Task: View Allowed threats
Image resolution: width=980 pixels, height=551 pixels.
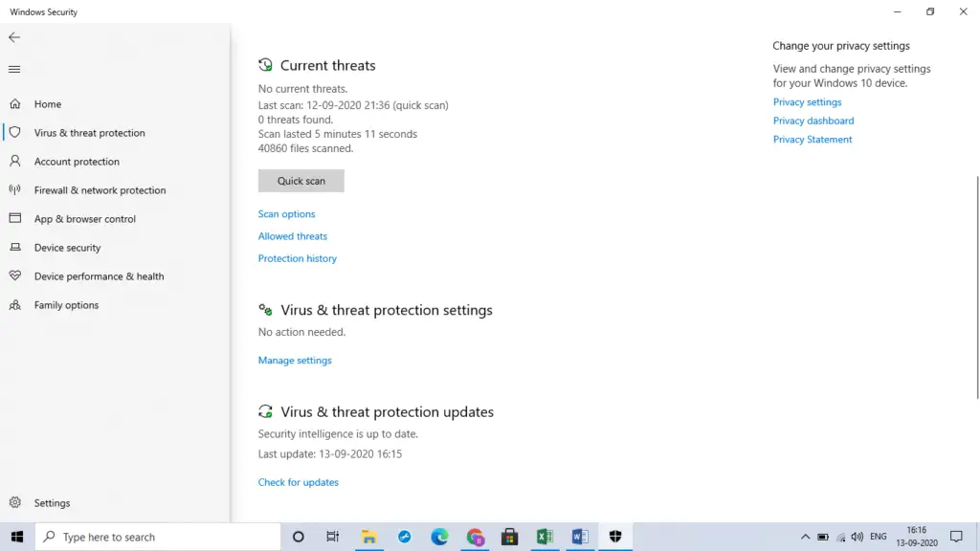Action: [x=293, y=236]
